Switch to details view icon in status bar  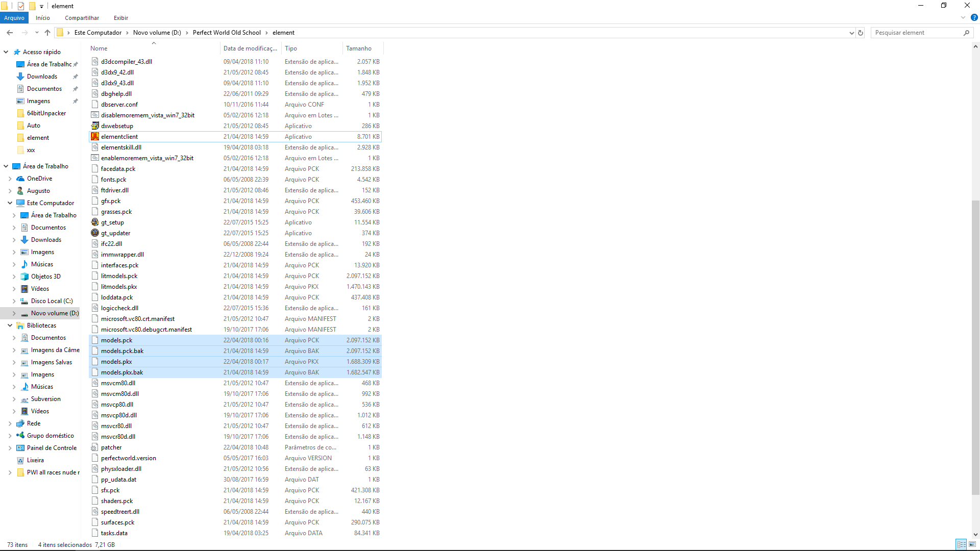click(961, 544)
